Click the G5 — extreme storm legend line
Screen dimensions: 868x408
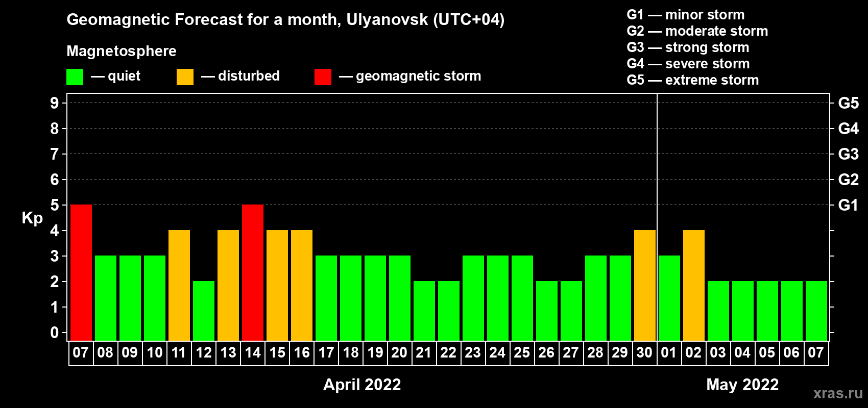point(693,80)
